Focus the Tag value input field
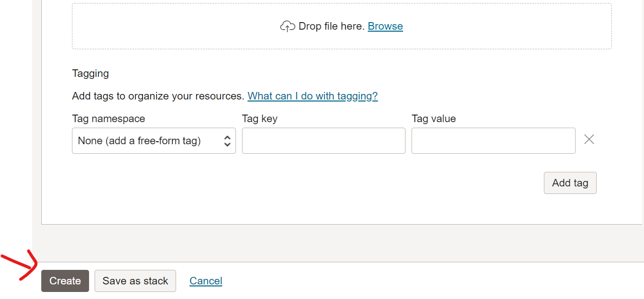The image size is (644, 299). tap(494, 141)
